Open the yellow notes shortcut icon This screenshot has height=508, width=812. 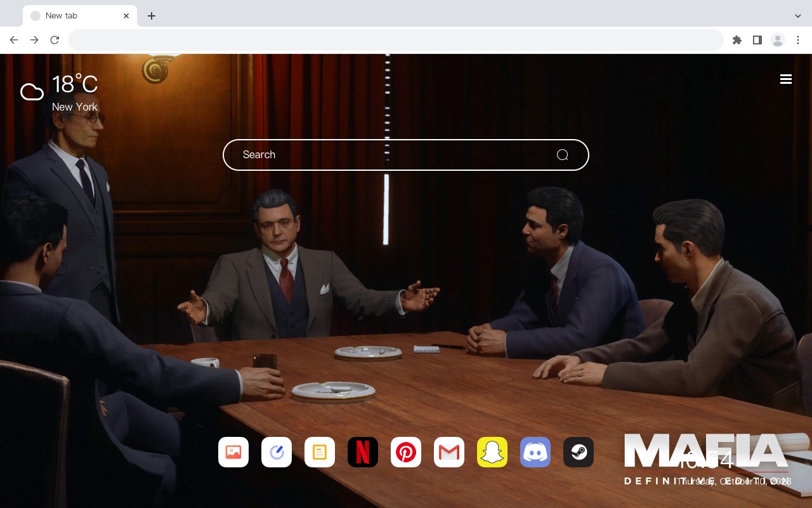(320, 452)
